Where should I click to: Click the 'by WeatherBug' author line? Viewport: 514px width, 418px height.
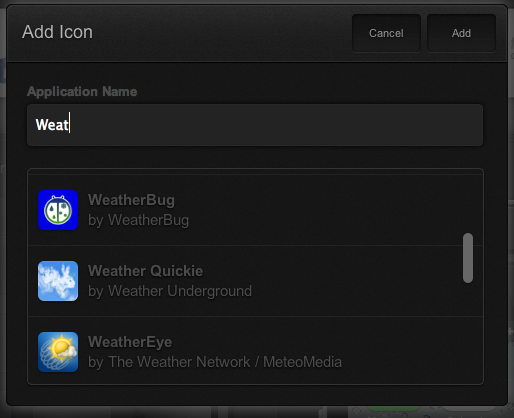[x=138, y=220]
